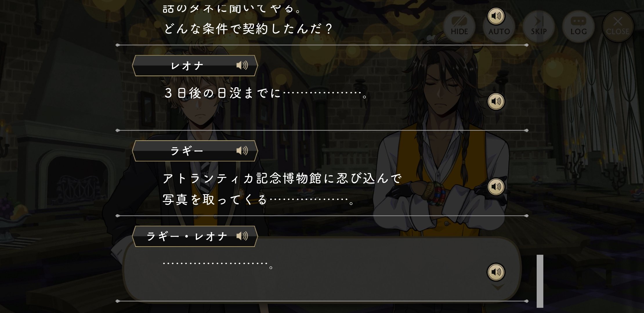
Task: Play round speaker icon beside 3日後の日没までに line
Action: click(496, 101)
